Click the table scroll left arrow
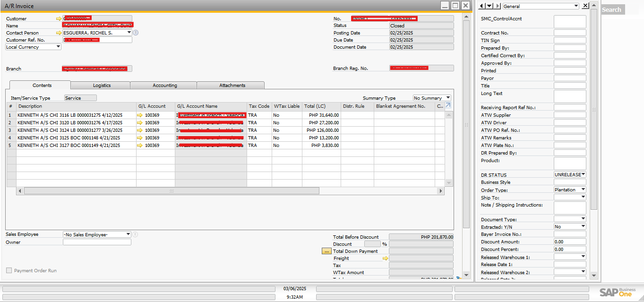The width and height of the screenshot is (644, 302). tap(20, 191)
